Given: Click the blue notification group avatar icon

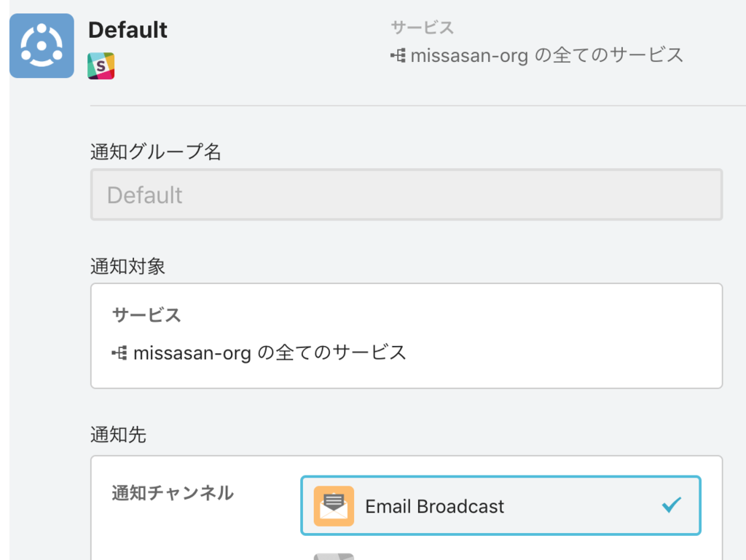Looking at the screenshot, I should pyautogui.click(x=42, y=45).
